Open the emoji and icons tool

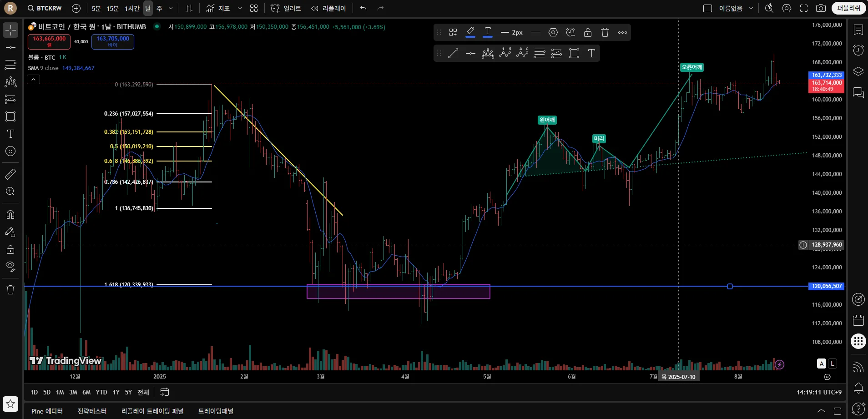click(x=10, y=151)
